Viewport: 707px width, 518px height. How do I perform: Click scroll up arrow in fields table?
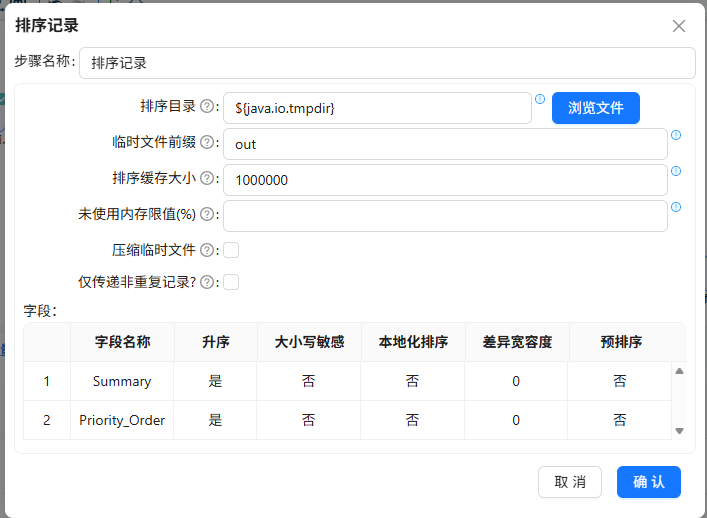[x=679, y=371]
